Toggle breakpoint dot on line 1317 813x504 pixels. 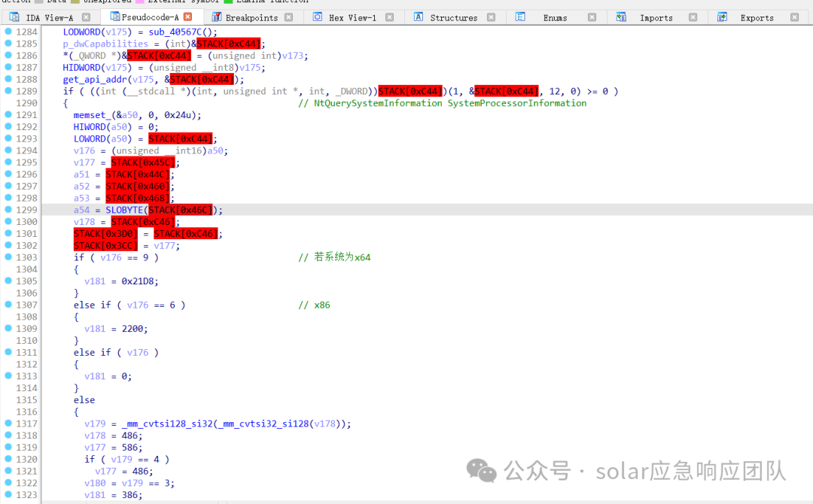[x=8, y=424]
